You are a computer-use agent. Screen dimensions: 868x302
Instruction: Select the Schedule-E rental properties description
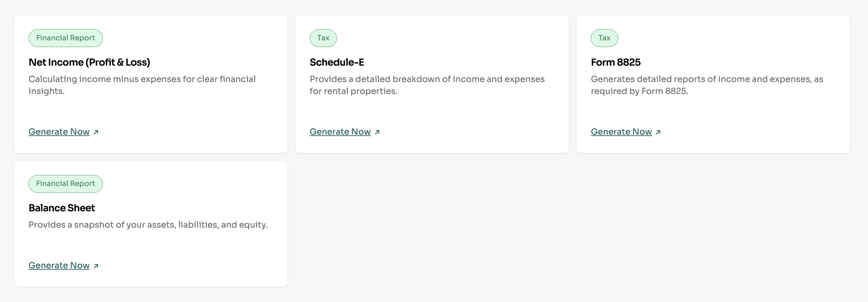coord(427,85)
